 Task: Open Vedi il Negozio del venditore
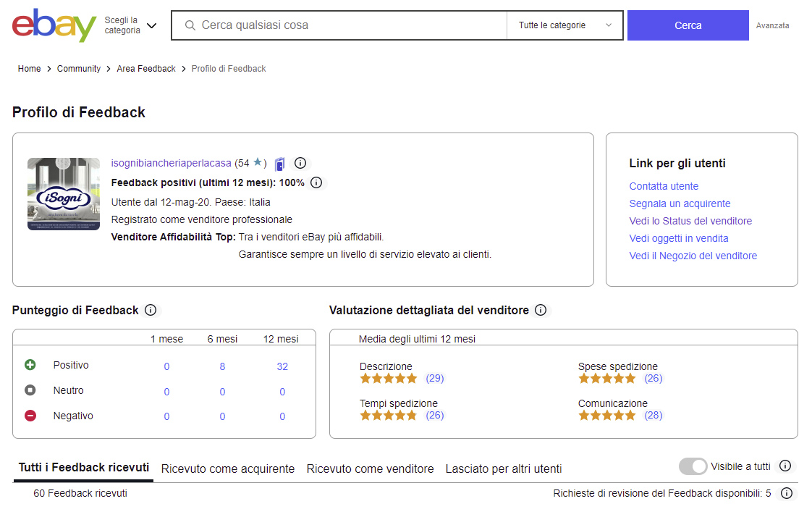tap(693, 256)
